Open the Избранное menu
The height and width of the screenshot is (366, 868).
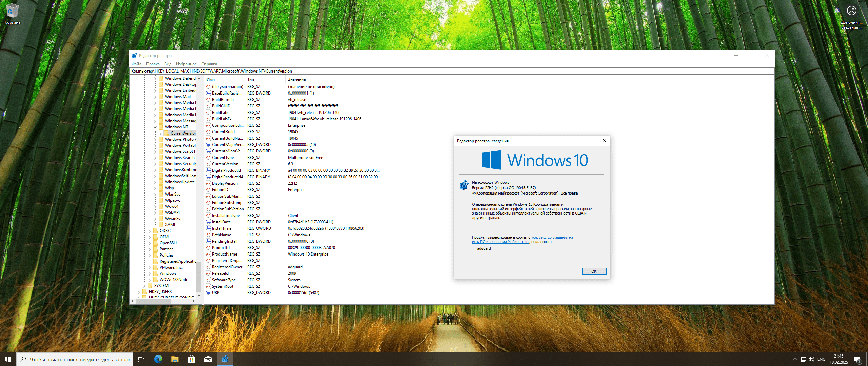coord(186,64)
